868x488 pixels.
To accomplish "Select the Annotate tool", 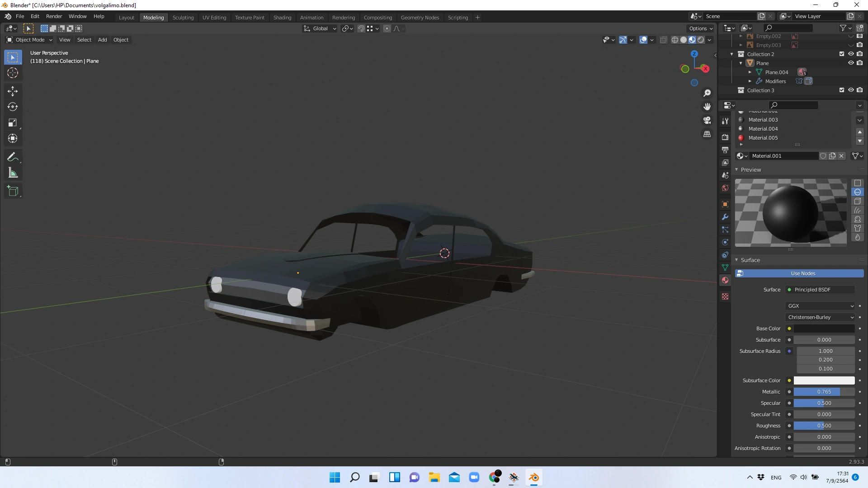I will click(13, 157).
